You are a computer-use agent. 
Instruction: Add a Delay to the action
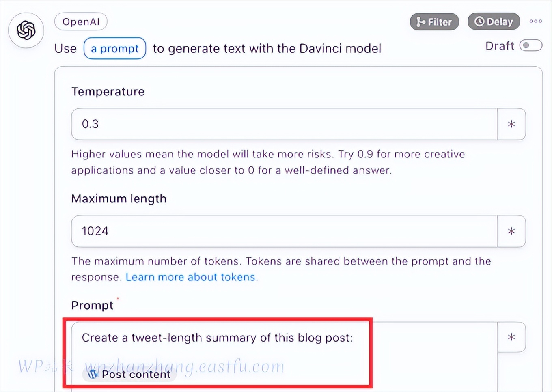(494, 22)
